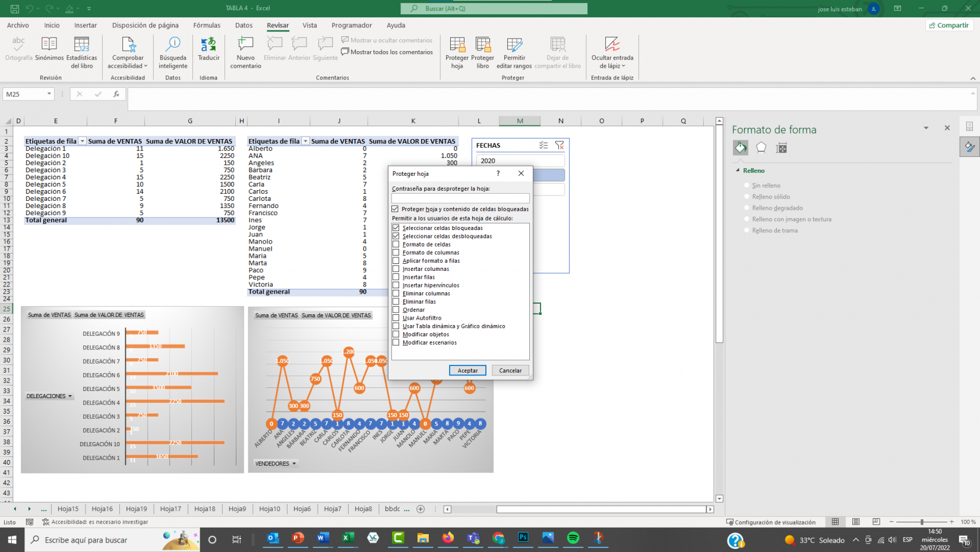Open Búsqueda inteligente tool
Image resolution: width=980 pixels, height=552 pixels.
pos(173,45)
